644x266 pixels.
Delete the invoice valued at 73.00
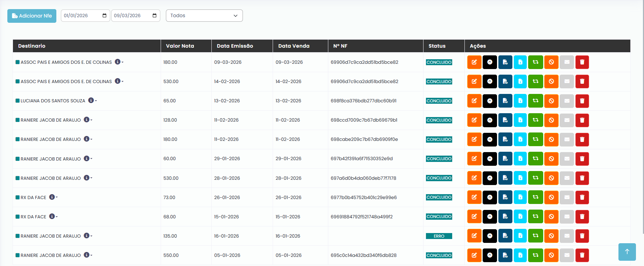coord(582,197)
